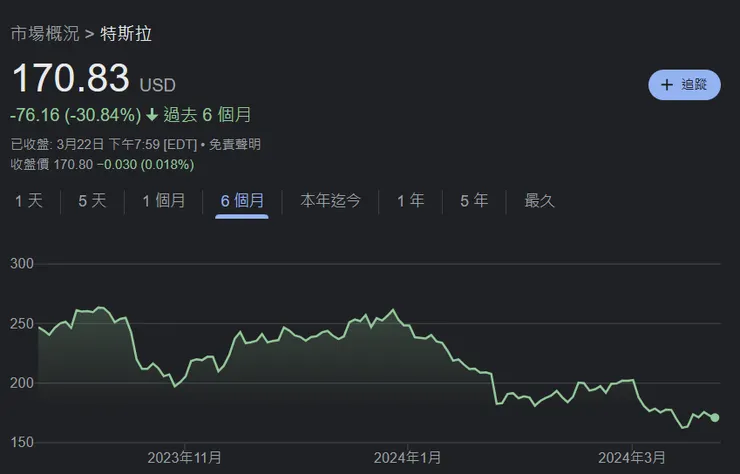Screen dimensions: 740x474
Task: Click the current price dot on chart
Action: 715,418
